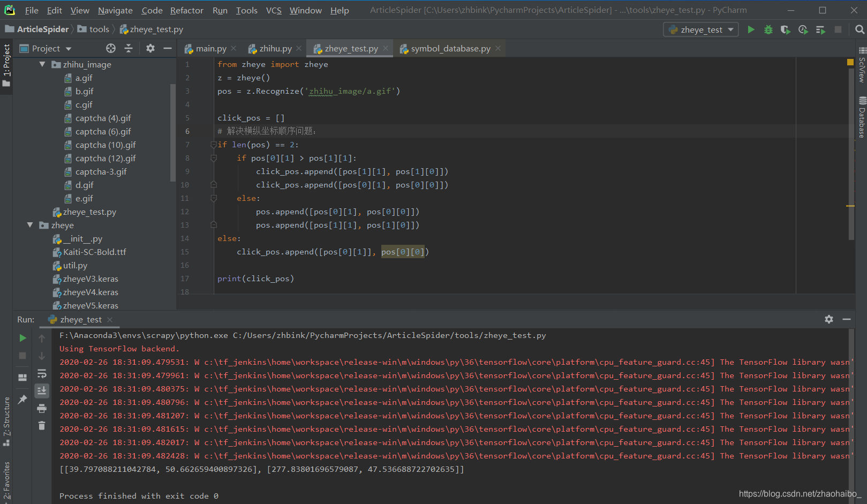Collapse the zhihu_image folder
867x504 pixels.
(x=42, y=64)
